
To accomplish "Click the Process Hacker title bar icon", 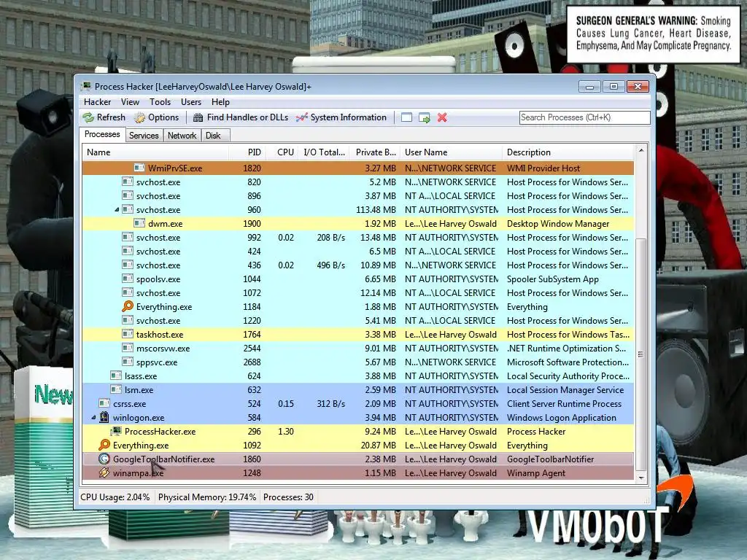I will [86, 86].
